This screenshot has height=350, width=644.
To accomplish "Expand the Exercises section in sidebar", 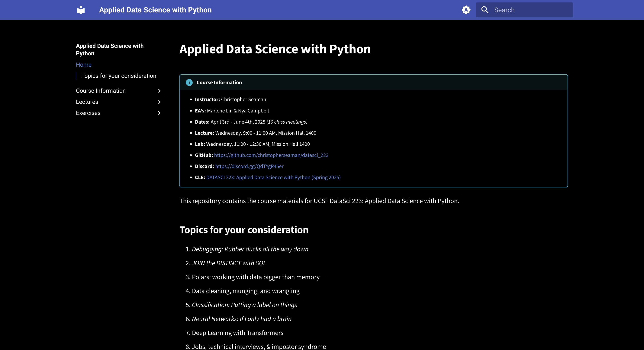I will pyautogui.click(x=159, y=113).
